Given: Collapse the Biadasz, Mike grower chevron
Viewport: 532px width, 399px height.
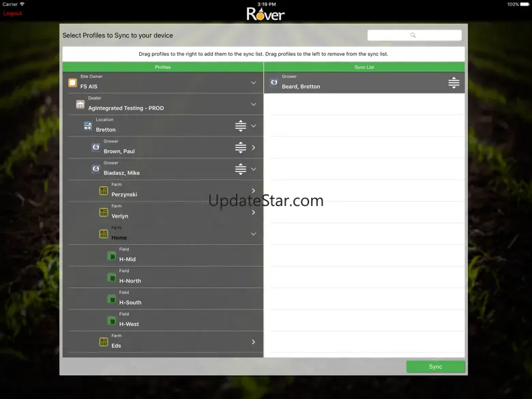Looking at the screenshot, I should (x=254, y=169).
